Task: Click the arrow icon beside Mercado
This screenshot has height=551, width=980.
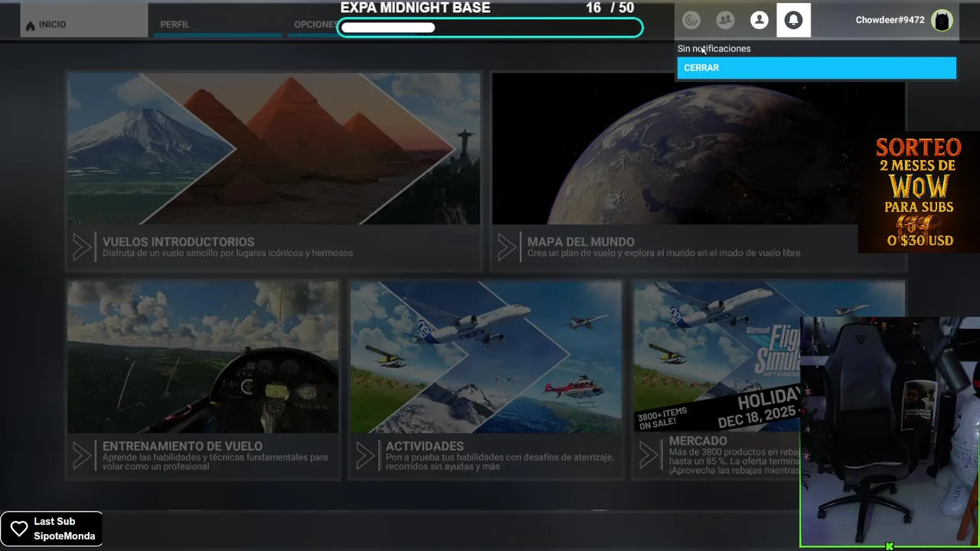Action: (x=648, y=456)
